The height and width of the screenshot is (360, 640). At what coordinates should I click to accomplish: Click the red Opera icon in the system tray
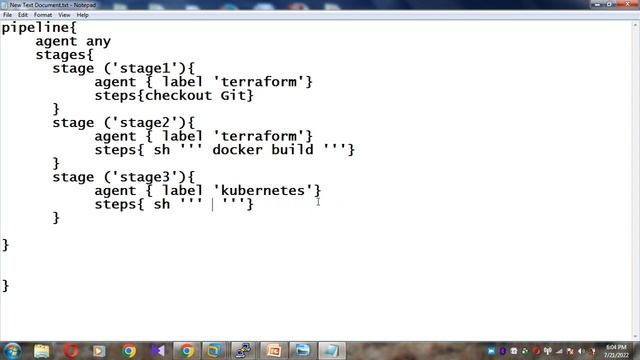(536, 351)
